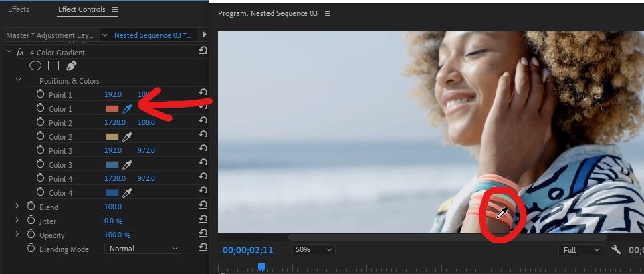
Task: Reset the Point 1 parameter
Action: pyautogui.click(x=203, y=93)
